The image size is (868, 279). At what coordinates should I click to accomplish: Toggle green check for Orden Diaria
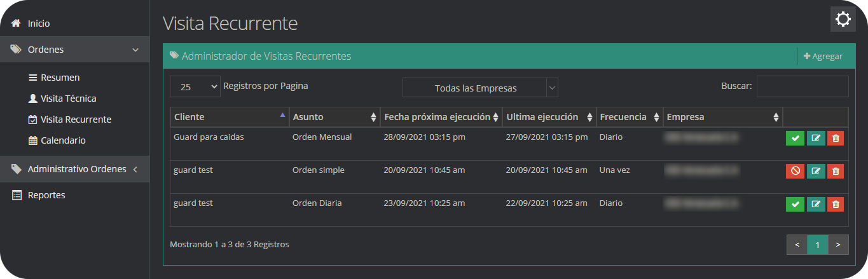pyautogui.click(x=795, y=204)
